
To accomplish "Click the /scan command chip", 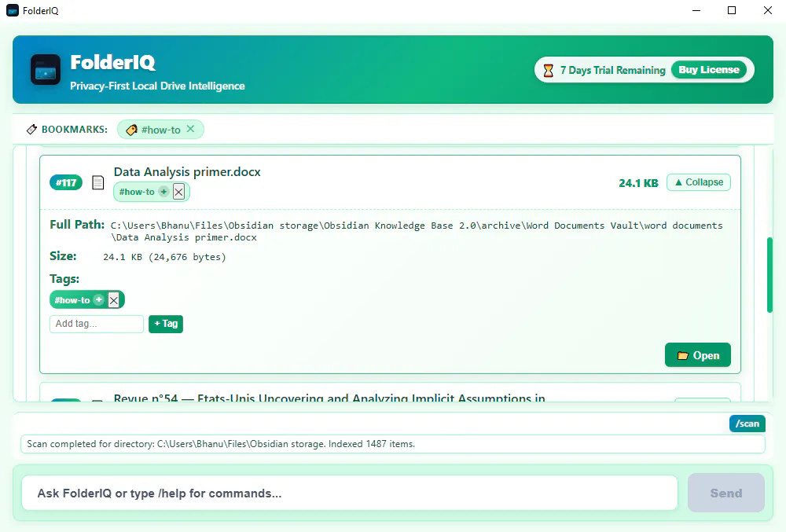I will click(x=747, y=424).
